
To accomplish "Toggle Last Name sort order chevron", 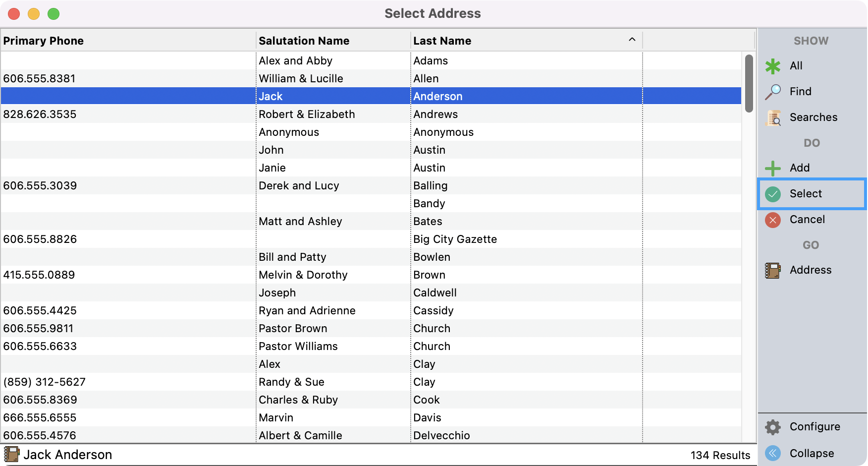I will 631,39.
